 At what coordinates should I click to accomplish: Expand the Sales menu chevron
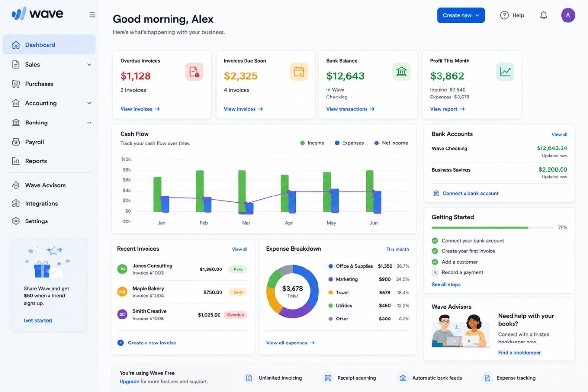pyautogui.click(x=89, y=64)
